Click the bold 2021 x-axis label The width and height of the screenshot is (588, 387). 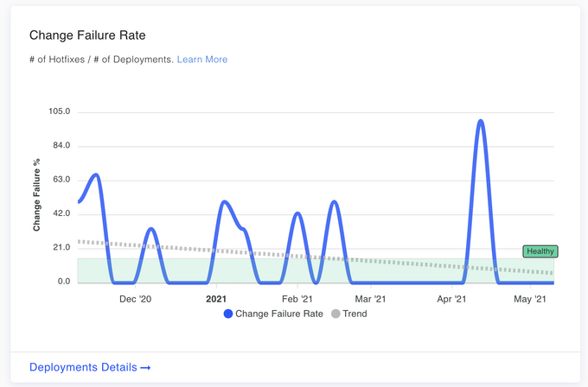tap(216, 299)
